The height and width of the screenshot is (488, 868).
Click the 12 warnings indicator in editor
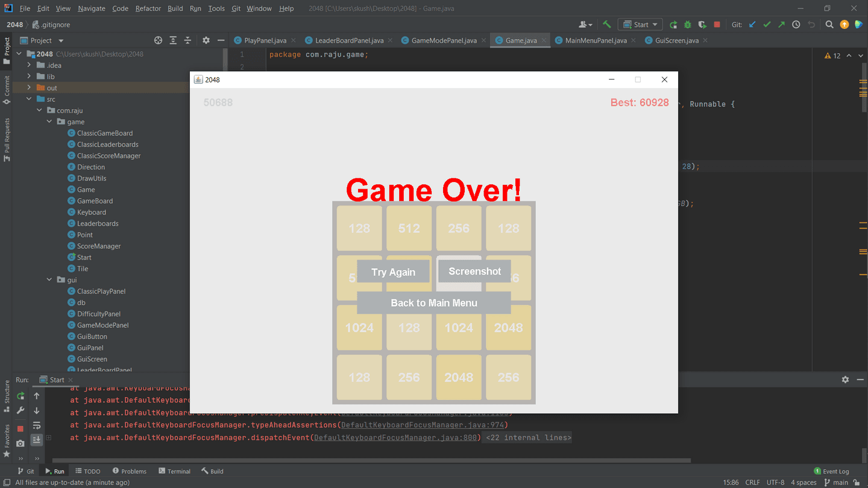[x=832, y=55]
